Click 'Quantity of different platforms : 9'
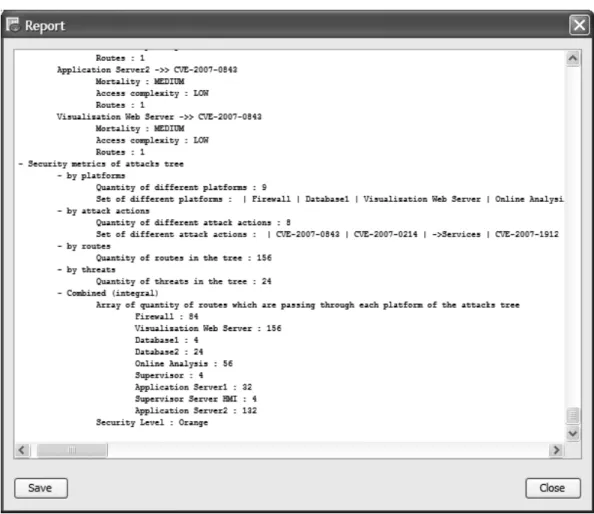This screenshot has height=514, width=594. 181,187
